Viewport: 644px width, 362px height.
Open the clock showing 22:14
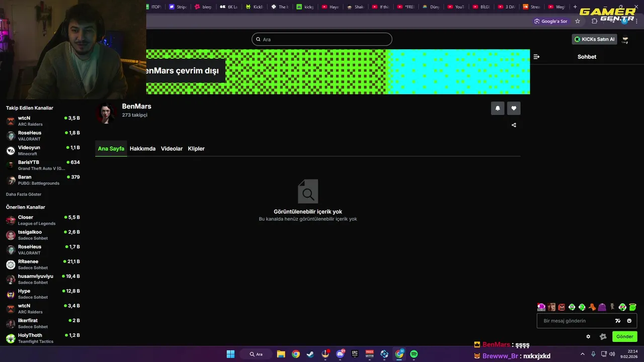[629, 354]
